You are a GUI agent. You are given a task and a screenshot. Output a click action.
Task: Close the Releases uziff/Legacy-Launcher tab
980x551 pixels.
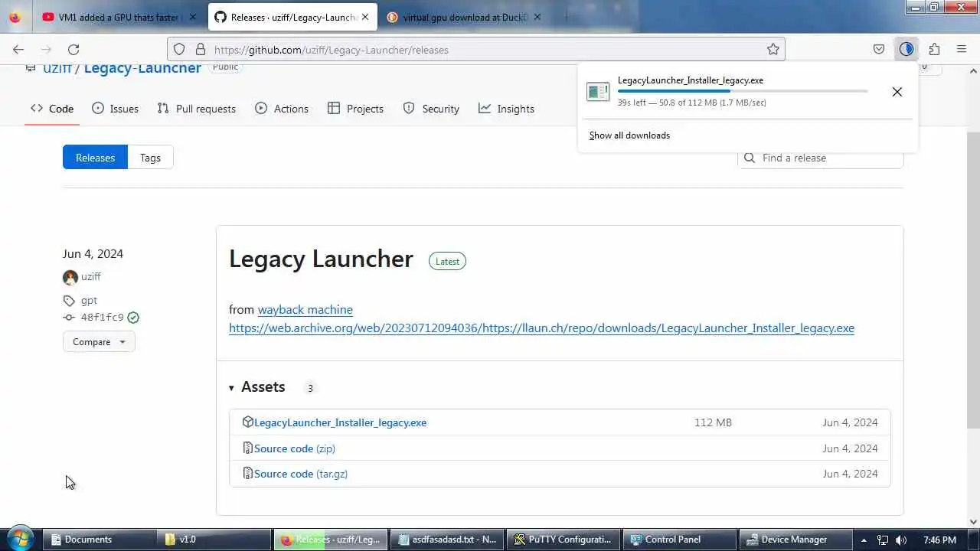point(365,17)
